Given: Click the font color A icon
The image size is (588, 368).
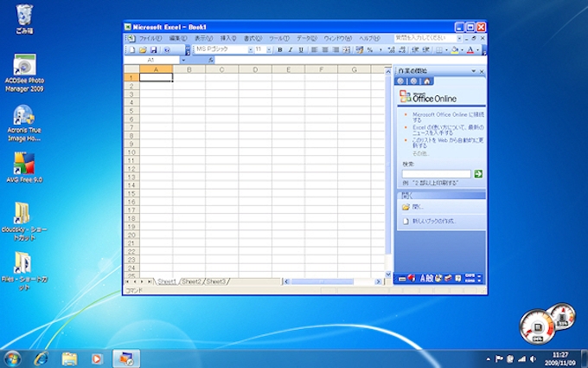Looking at the screenshot, I should 470,50.
